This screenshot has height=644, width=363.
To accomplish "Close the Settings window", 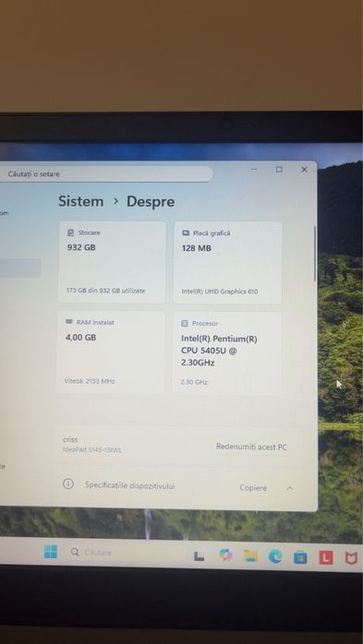I will (x=304, y=169).
